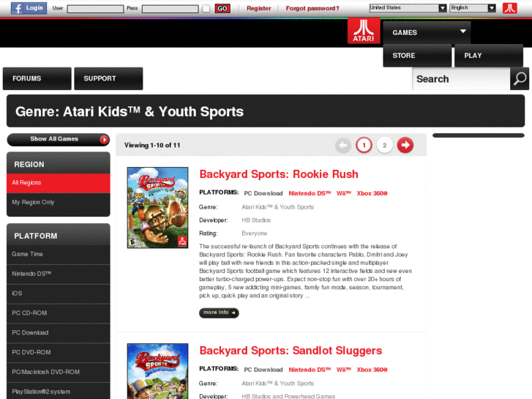The image size is (532, 399).
Task: Filter by iOS platform
Action: [59, 294]
